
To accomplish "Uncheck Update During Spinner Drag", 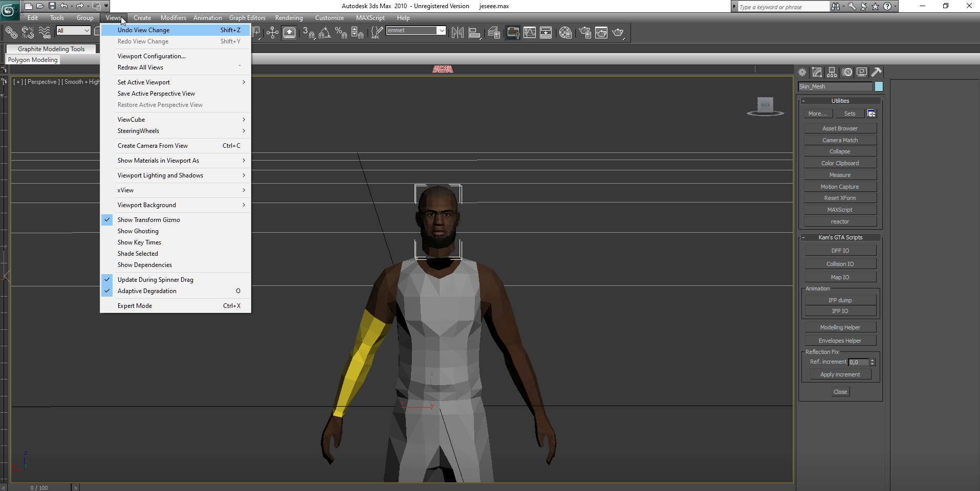I will click(x=155, y=280).
